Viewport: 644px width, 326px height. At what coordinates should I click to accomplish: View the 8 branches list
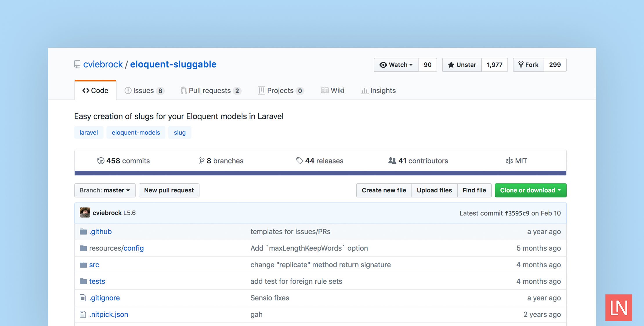click(221, 161)
